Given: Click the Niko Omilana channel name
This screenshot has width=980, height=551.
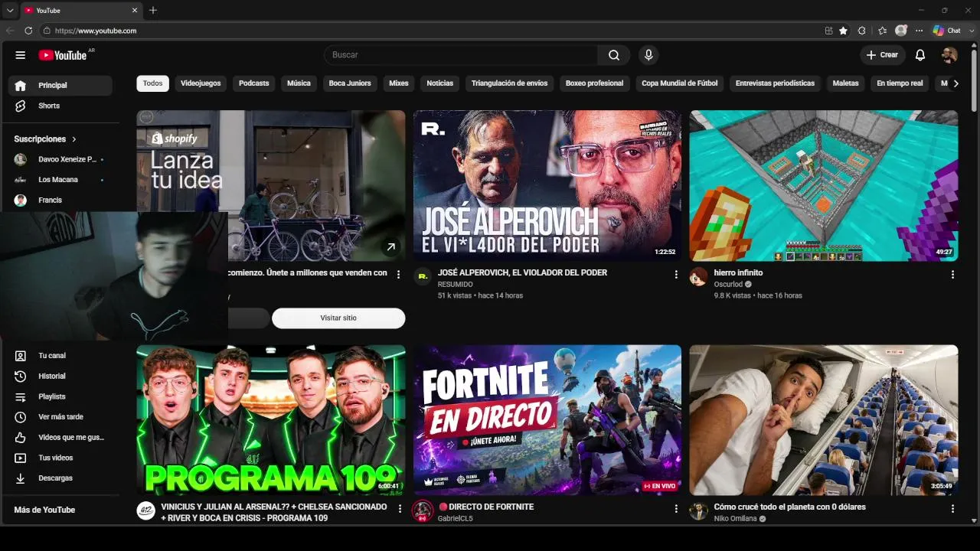Looking at the screenshot, I should [x=735, y=519].
